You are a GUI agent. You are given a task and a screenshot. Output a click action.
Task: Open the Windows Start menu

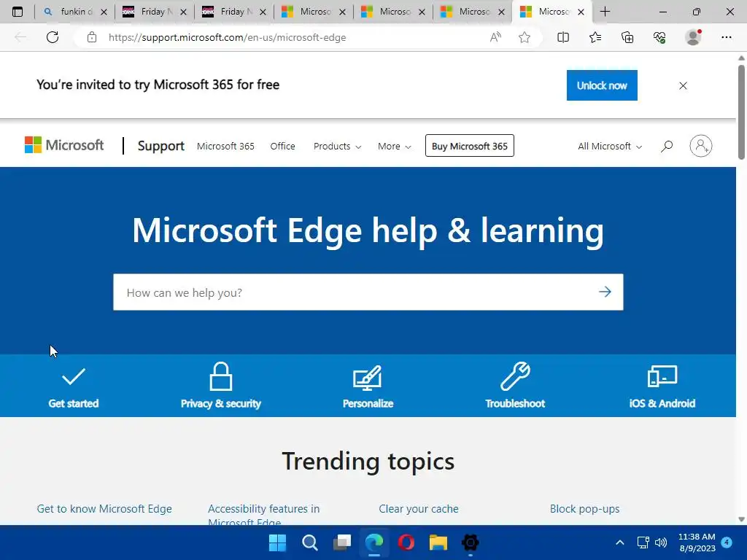pyautogui.click(x=277, y=542)
